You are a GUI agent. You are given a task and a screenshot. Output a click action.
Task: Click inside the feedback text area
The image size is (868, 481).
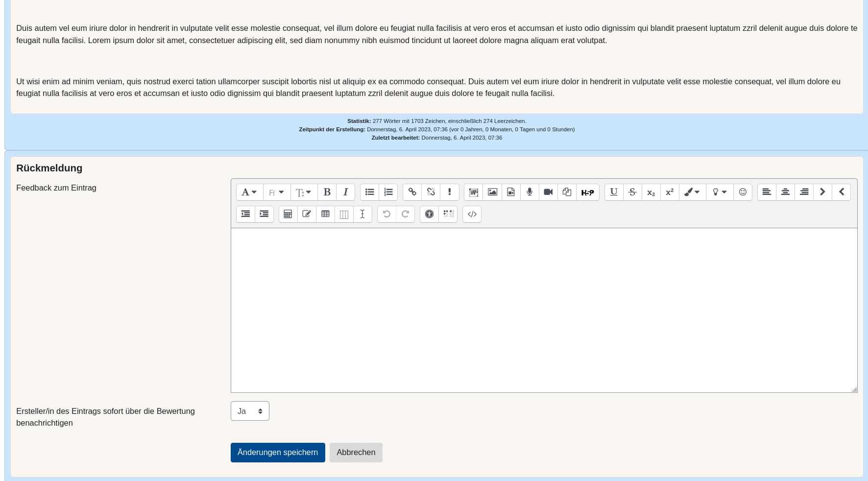pyautogui.click(x=544, y=310)
